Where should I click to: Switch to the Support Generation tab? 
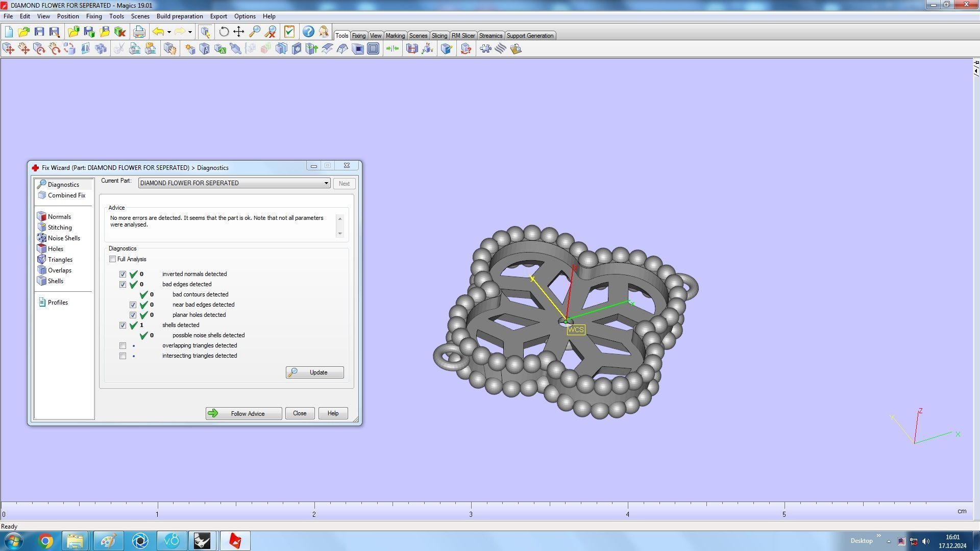tap(529, 36)
